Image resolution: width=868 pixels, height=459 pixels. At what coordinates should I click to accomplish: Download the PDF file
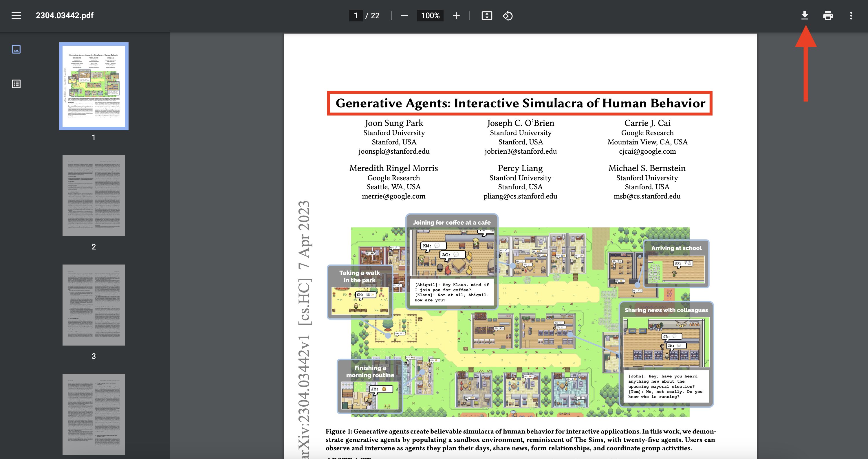click(x=805, y=16)
